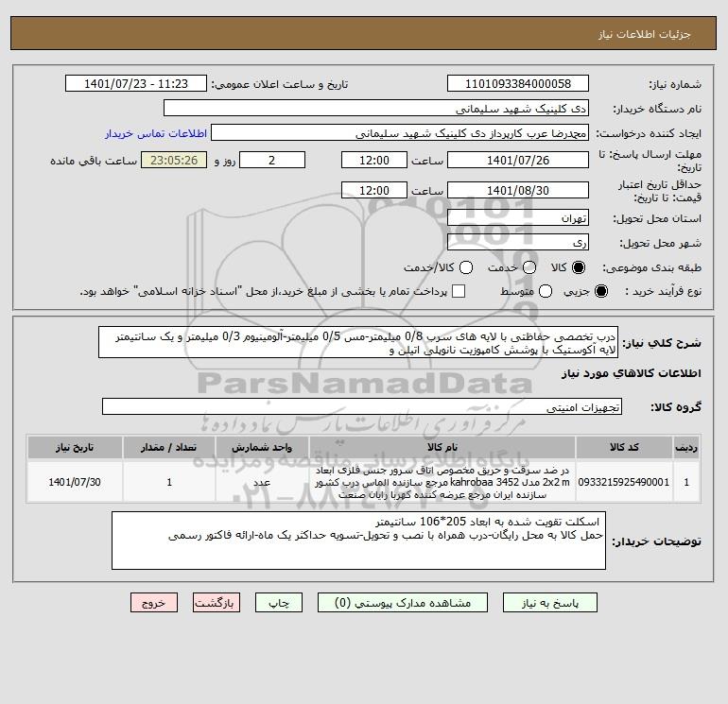
Task: Click the general description شرح کلی نیاز box
Action: [358, 342]
